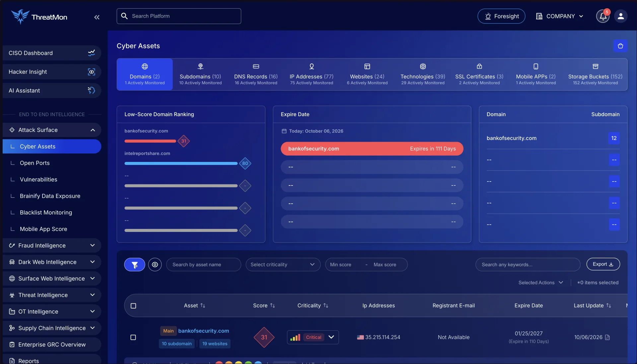Open the 10 subdomain tag link
The image size is (637, 364).
(177, 344)
